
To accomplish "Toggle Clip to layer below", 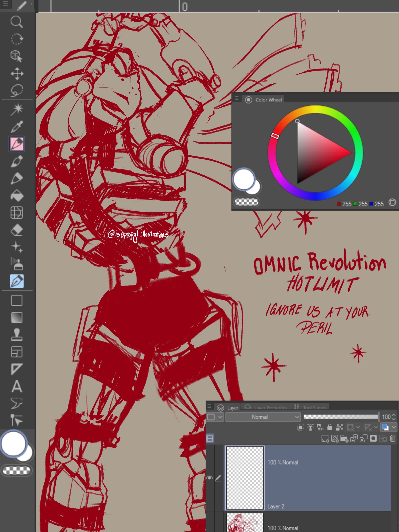I will tap(301, 427).
